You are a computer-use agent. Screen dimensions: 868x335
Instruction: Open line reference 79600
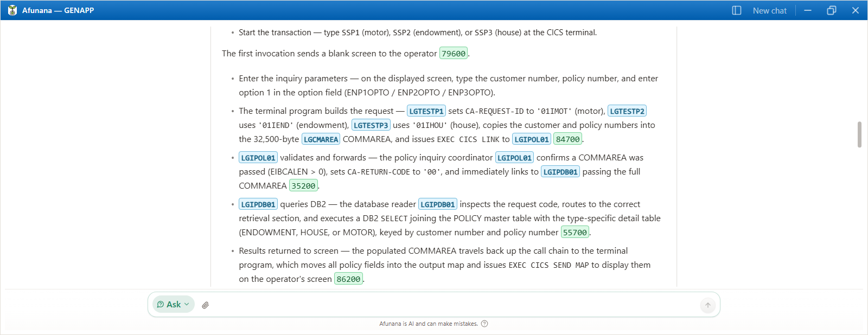[454, 54]
